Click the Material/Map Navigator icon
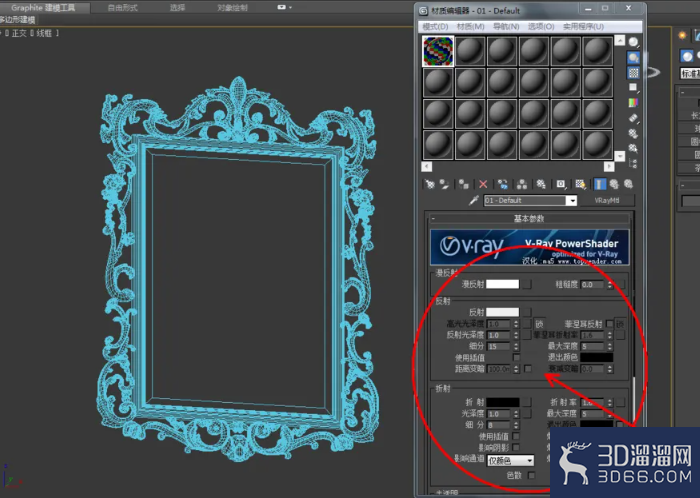 click(633, 163)
